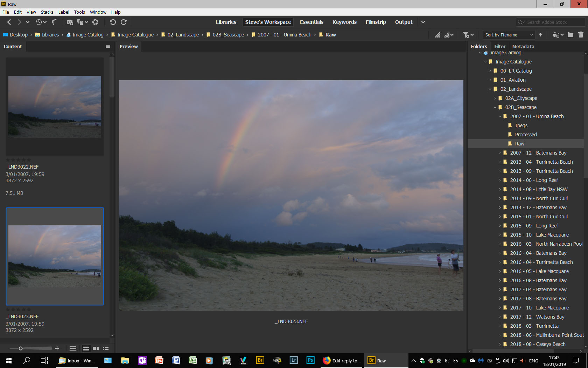This screenshot has width=588, height=368.
Task: Rotate image 90° clockwise
Action: click(x=124, y=22)
